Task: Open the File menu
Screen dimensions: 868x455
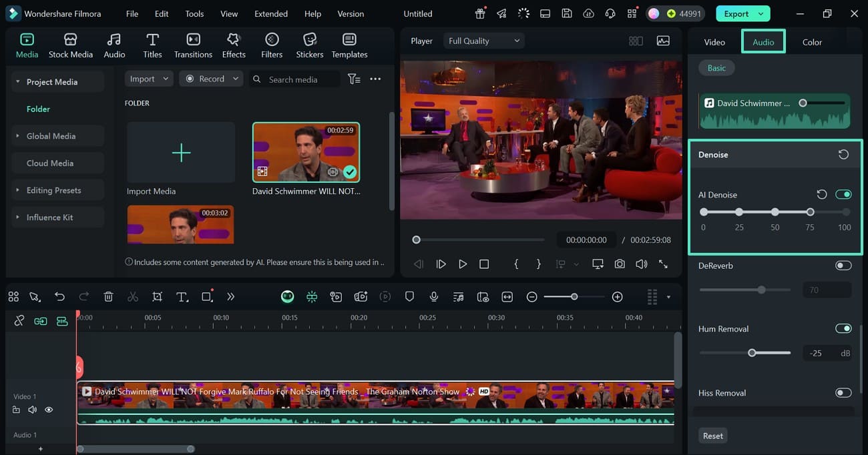Action: (x=132, y=13)
